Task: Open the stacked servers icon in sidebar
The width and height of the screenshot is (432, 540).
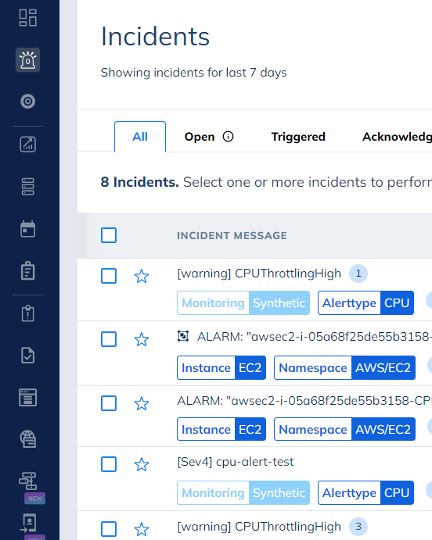Action: (28, 186)
